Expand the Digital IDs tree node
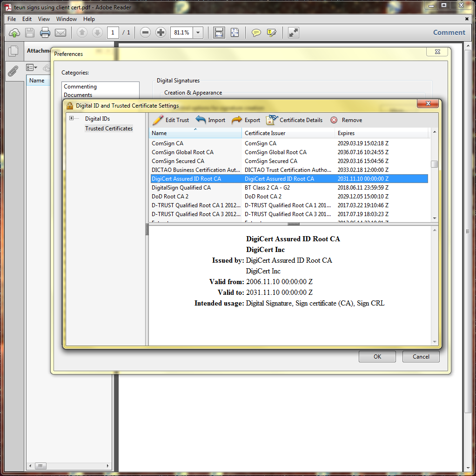476x476 pixels. coord(72,119)
